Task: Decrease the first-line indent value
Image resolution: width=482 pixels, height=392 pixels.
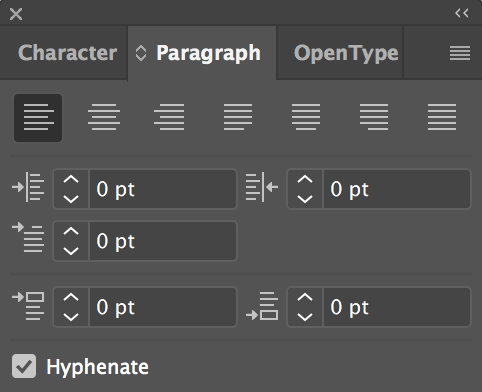Action: click(x=71, y=251)
